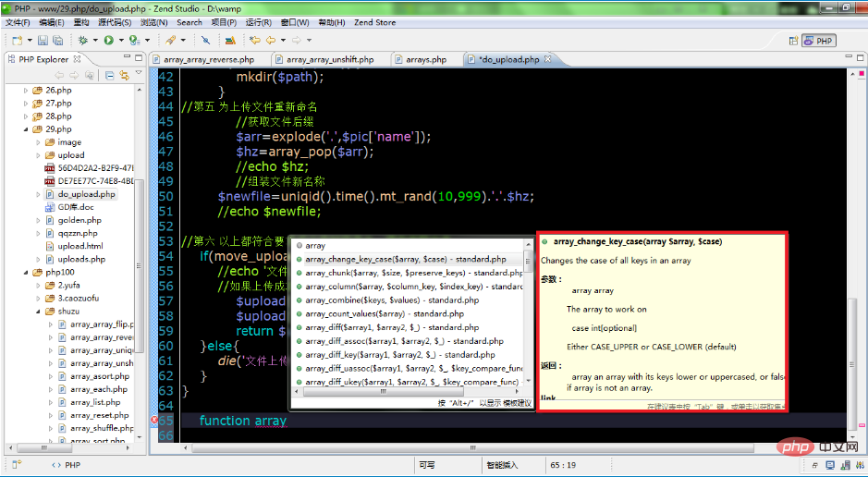868x477 pixels.
Task: Open the rocket tool dropdown arrow
Action: point(183,41)
